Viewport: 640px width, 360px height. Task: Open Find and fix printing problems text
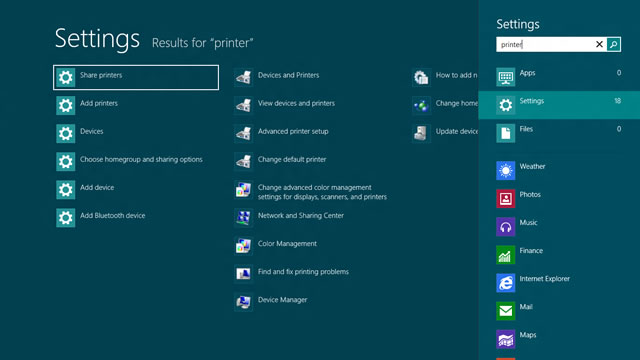[303, 272]
